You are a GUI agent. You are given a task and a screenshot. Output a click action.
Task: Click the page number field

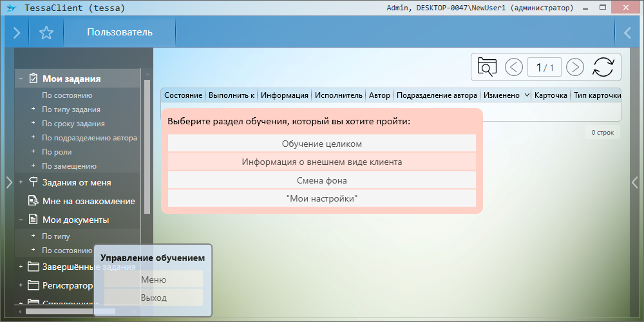point(544,67)
